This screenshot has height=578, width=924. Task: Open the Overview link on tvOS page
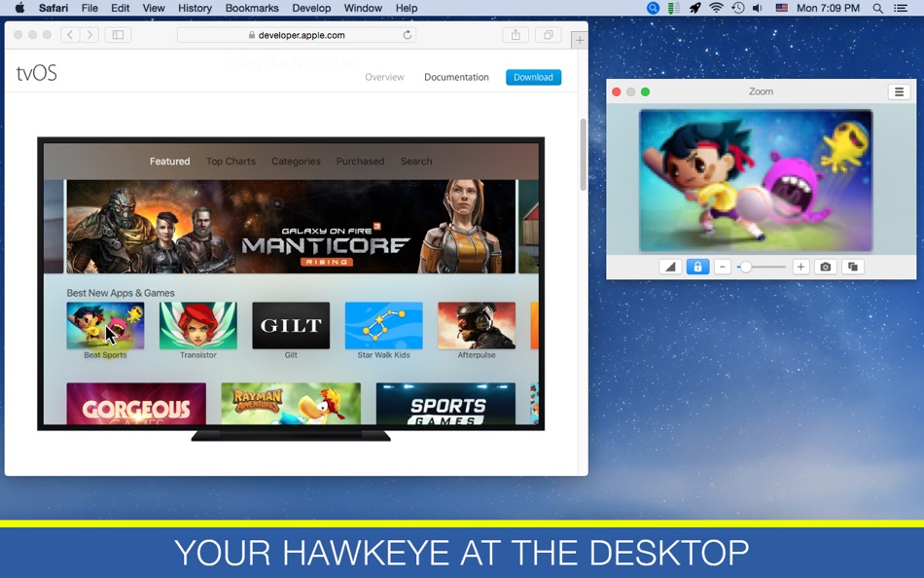click(384, 77)
